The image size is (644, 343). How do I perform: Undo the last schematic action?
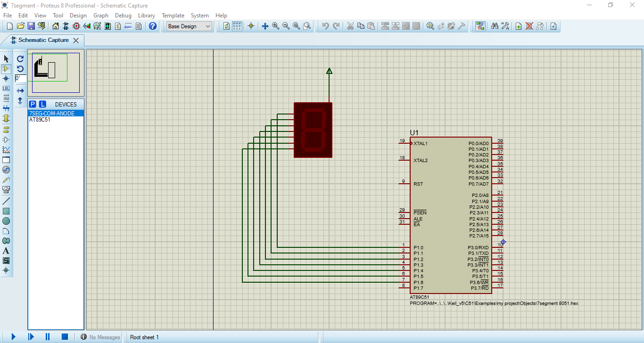pyautogui.click(x=326, y=26)
